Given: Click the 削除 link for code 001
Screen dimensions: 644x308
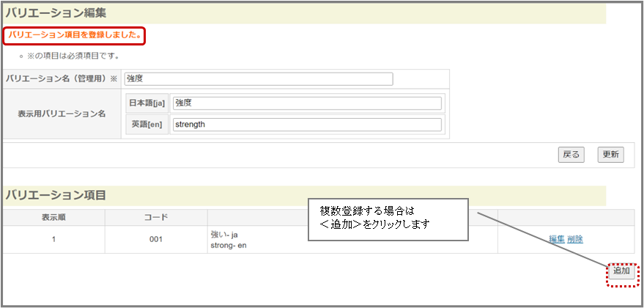Looking at the screenshot, I should pos(575,239).
